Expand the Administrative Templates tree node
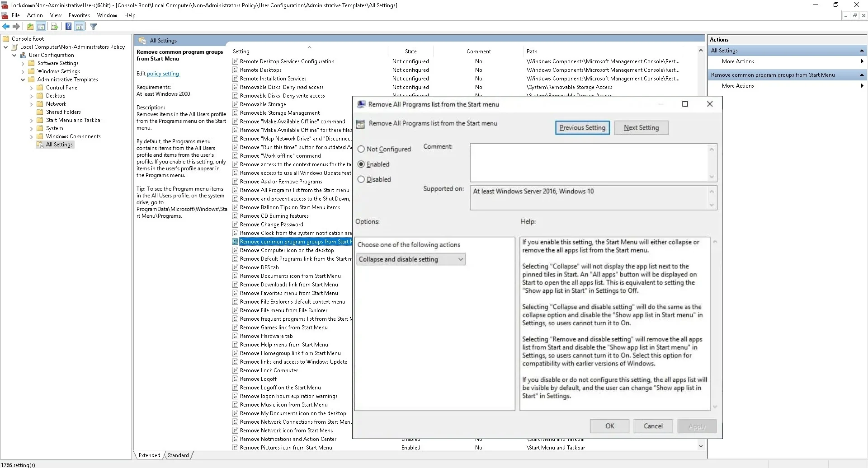This screenshot has height=468, width=868. tap(23, 79)
